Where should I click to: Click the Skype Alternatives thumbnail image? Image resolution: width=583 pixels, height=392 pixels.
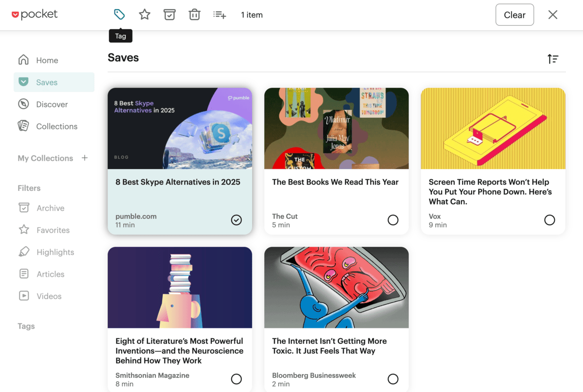(x=180, y=128)
